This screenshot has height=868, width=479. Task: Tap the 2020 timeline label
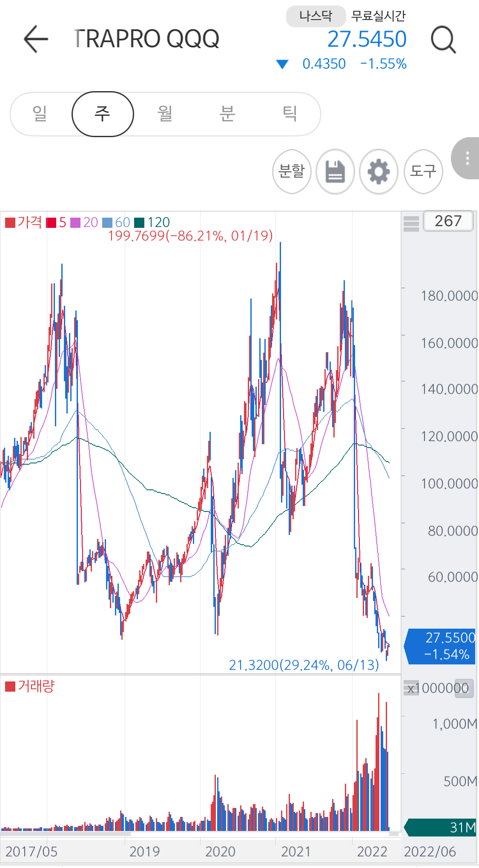click(x=220, y=851)
